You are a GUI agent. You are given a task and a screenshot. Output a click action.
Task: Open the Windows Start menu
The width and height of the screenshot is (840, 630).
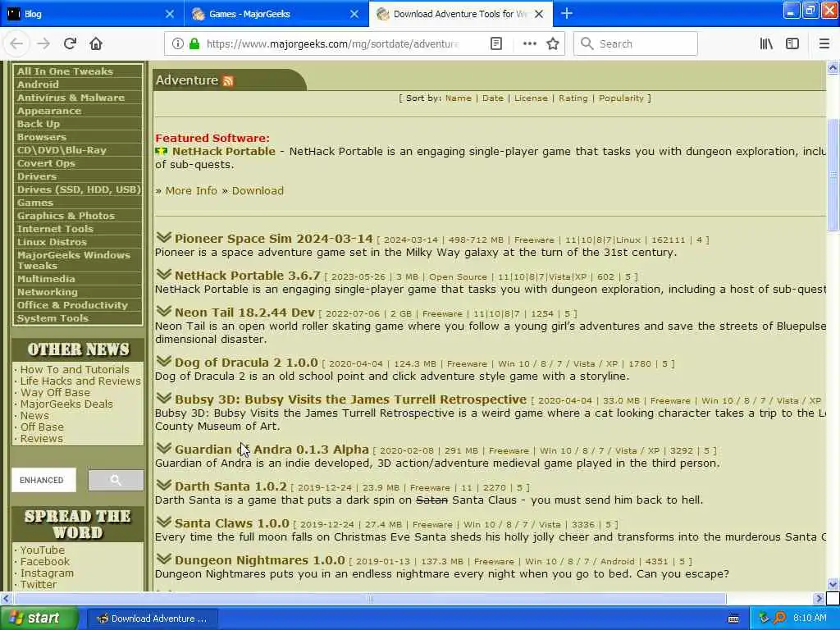click(x=39, y=619)
